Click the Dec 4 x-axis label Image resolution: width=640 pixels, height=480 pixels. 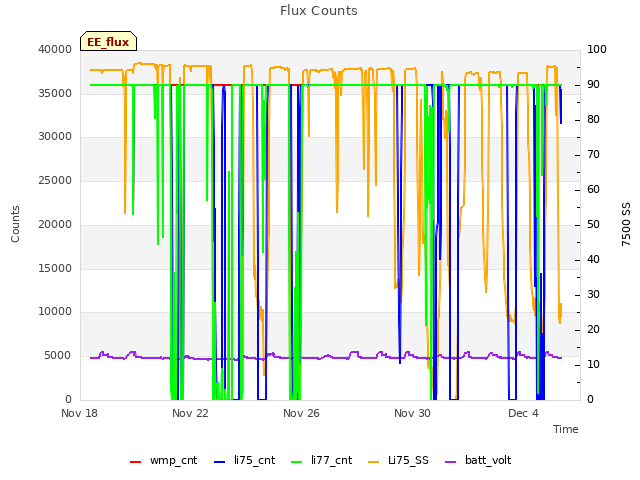pyautogui.click(x=523, y=413)
